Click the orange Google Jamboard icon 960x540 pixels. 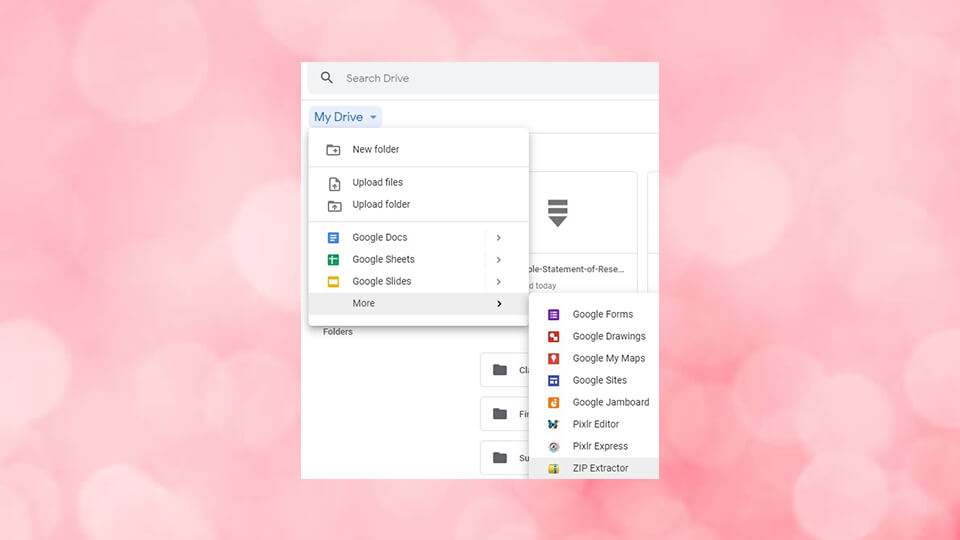(x=553, y=403)
